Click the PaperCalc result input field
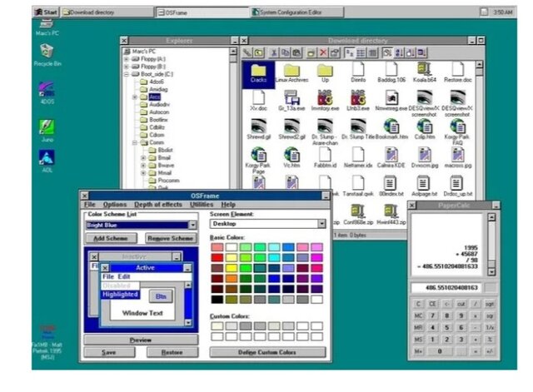 pyautogui.click(x=446, y=288)
